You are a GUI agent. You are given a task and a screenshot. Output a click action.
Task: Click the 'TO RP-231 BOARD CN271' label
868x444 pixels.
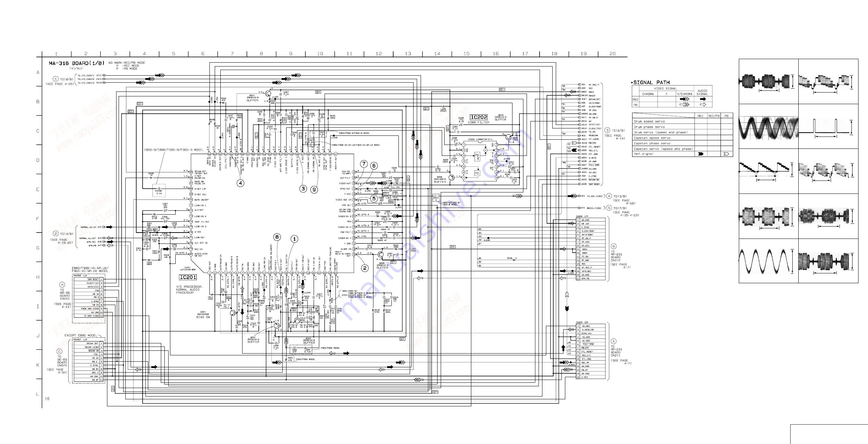pyautogui.click(x=617, y=351)
